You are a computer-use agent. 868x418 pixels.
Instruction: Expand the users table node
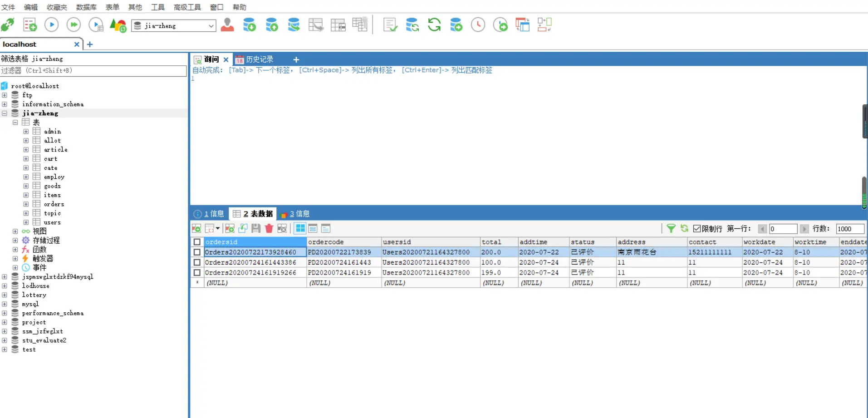coord(26,222)
